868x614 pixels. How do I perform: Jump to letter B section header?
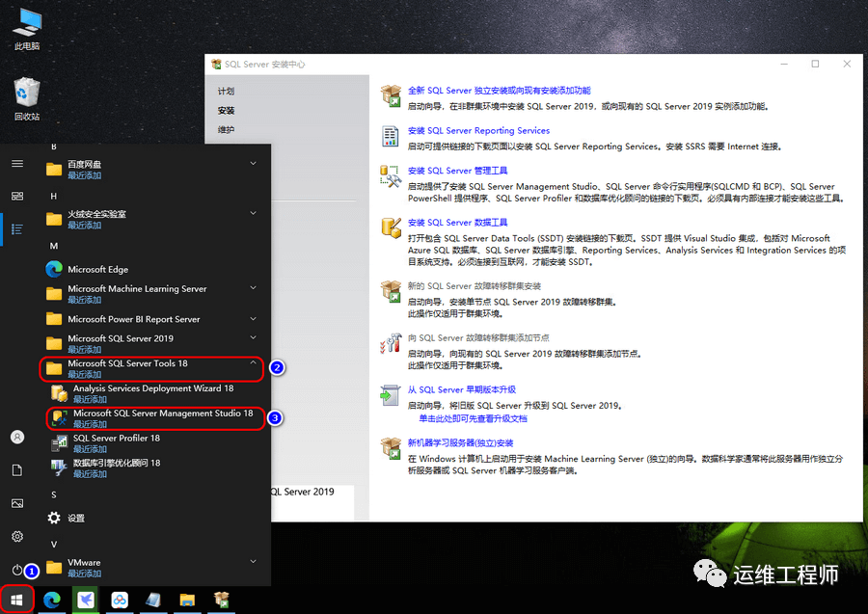(x=54, y=147)
